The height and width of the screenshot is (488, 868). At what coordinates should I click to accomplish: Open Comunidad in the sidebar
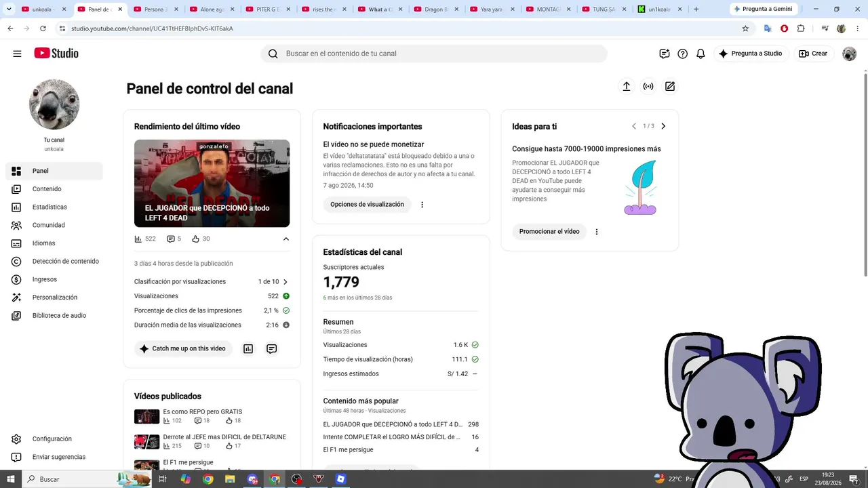coord(54,225)
